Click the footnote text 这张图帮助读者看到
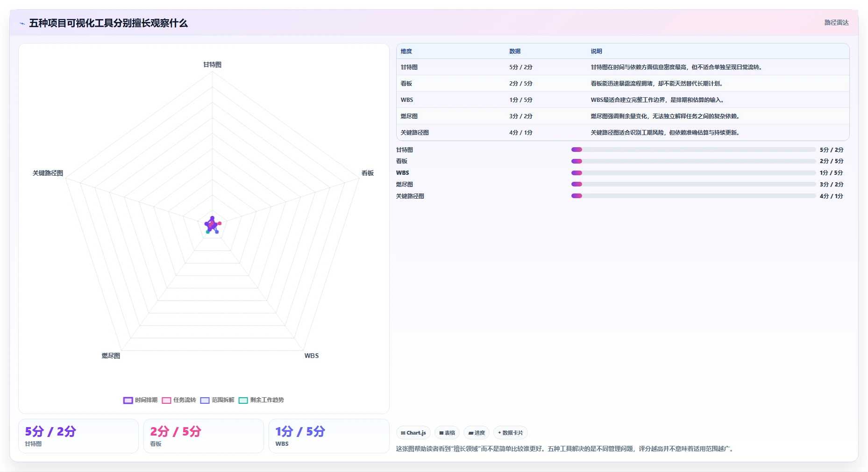The width and height of the screenshot is (868, 472). click(565, 449)
